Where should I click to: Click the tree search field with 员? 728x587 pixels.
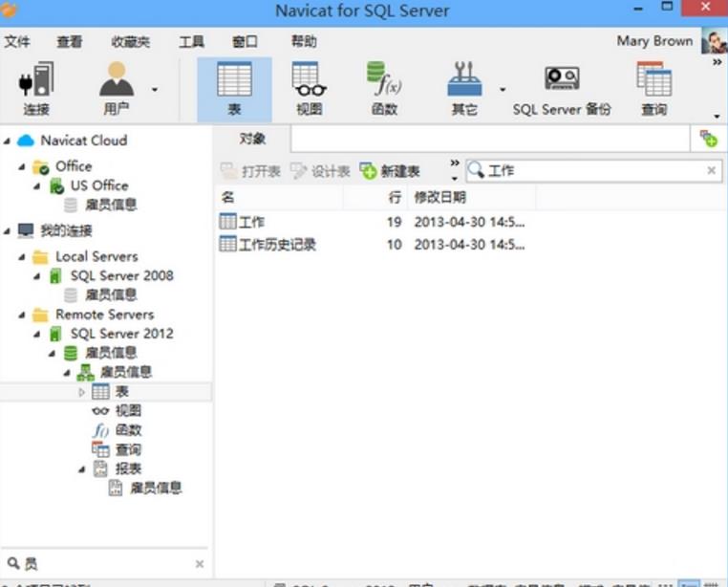coord(105,563)
